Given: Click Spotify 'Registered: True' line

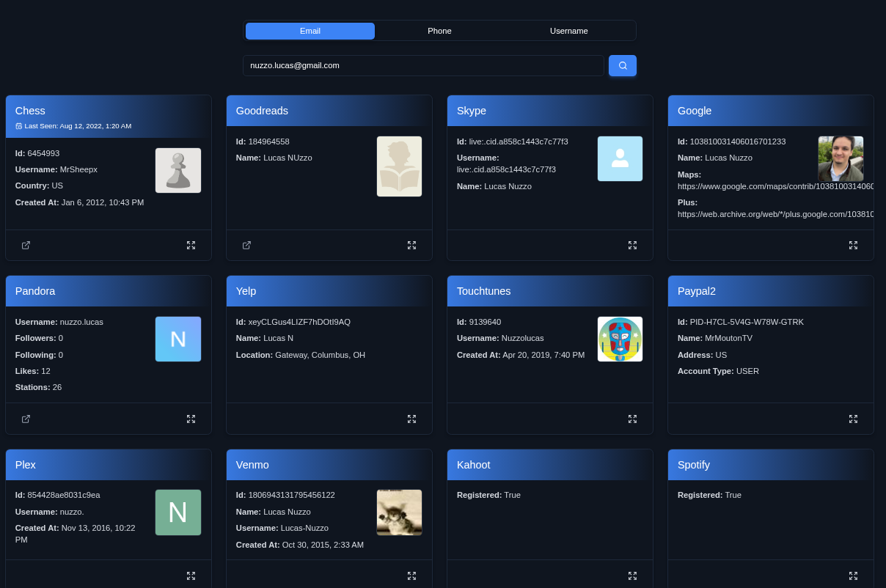Looking at the screenshot, I should (710, 495).
